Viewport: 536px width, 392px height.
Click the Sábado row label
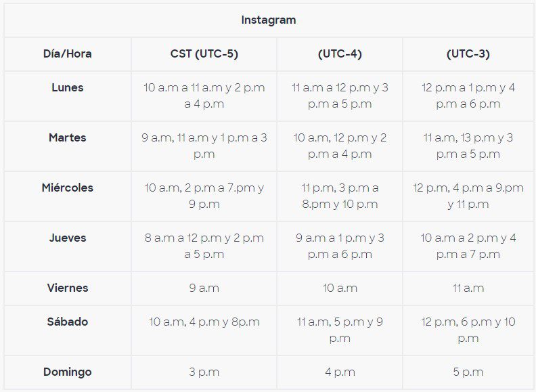click(68, 322)
